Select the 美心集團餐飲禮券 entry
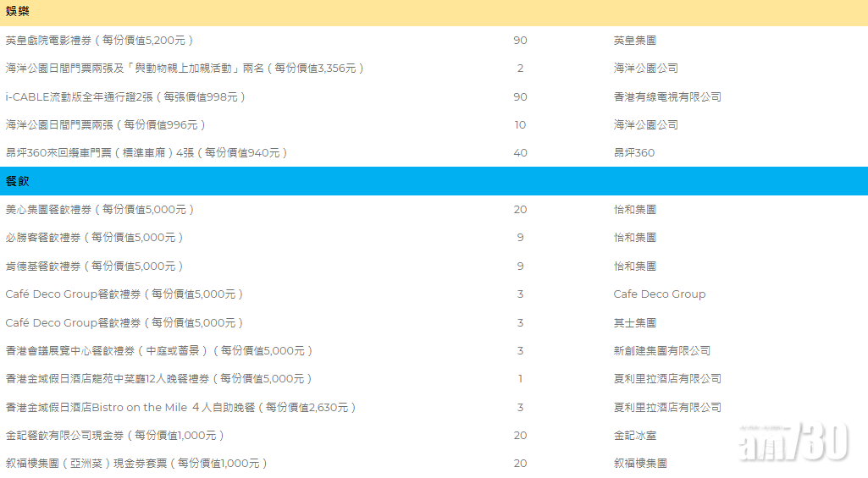 [x=100, y=209]
